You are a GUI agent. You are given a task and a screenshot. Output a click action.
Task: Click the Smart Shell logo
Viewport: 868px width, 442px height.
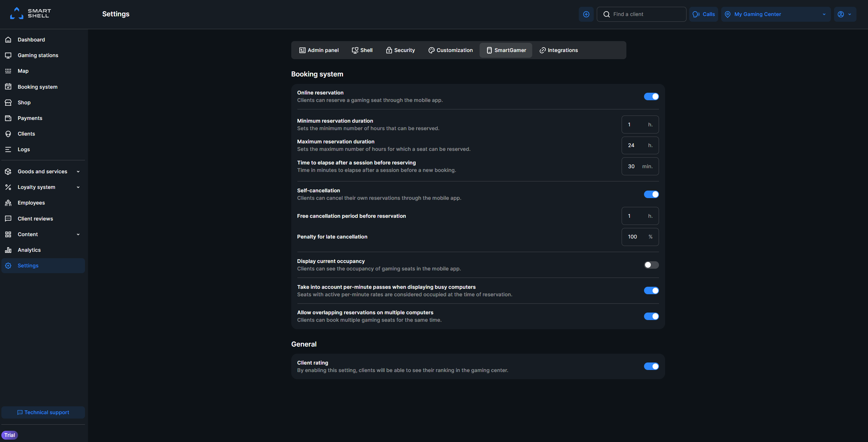pyautogui.click(x=31, y=13)
